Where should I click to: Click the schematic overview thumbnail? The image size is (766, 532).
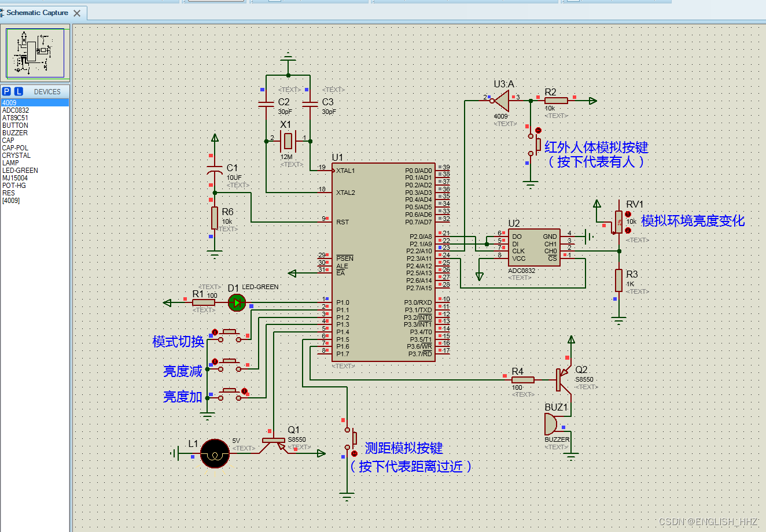[35, 53]
